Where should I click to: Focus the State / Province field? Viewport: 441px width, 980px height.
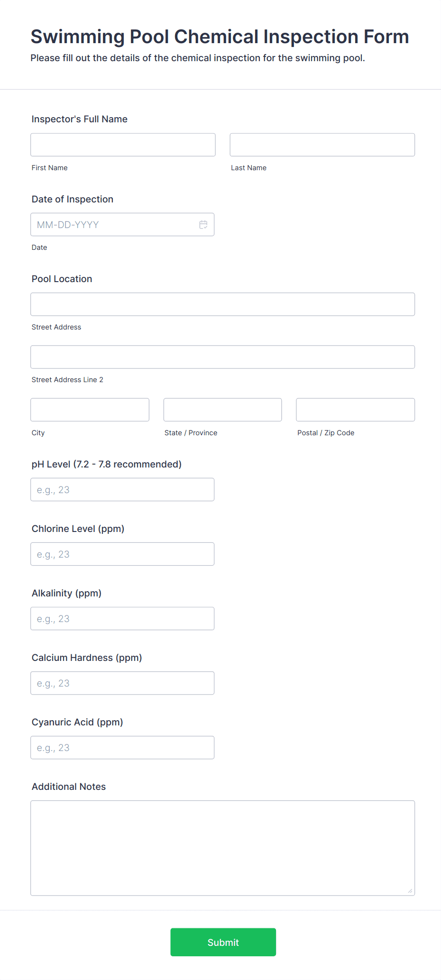(x=222, y=410)
